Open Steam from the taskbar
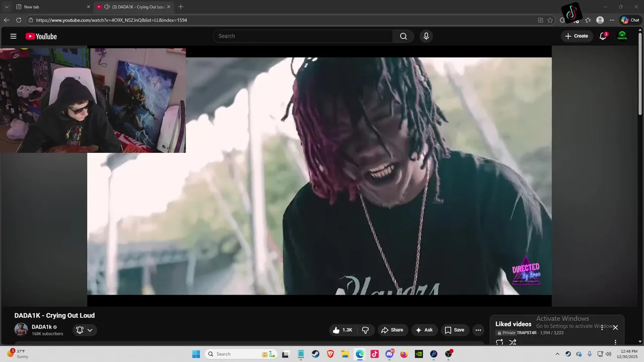644x362 pixels. (315, 354)
